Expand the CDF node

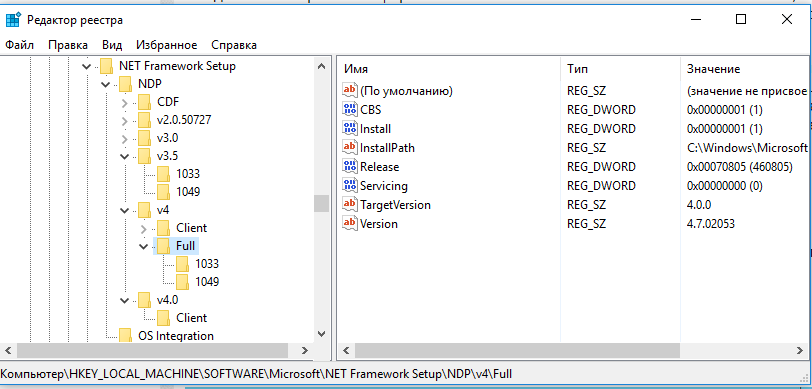(124, 103)
